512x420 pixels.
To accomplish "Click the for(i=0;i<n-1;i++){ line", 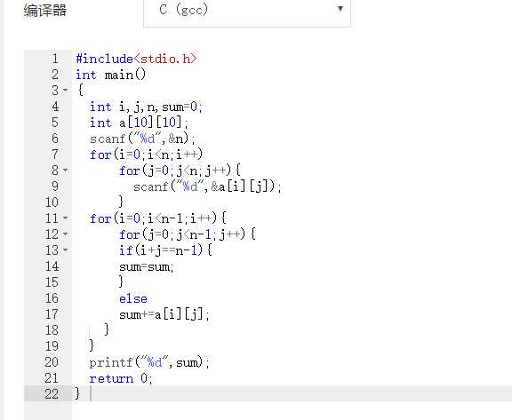I will click(x=158, y=218).
